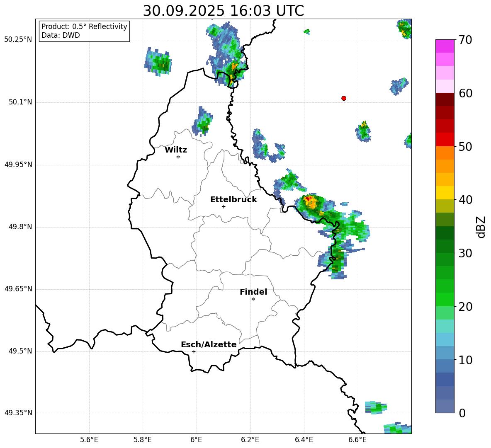The image size is (491, 448).
Task: Click the 5.8°E longitude label
Action: pyautogui.click(x=143, y=440)
